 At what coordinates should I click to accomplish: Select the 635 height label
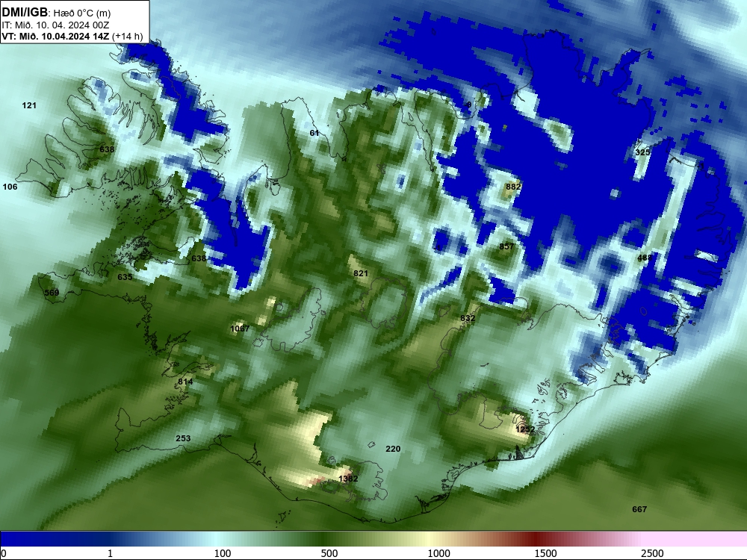pyautogui.click(x=125, y=277)
